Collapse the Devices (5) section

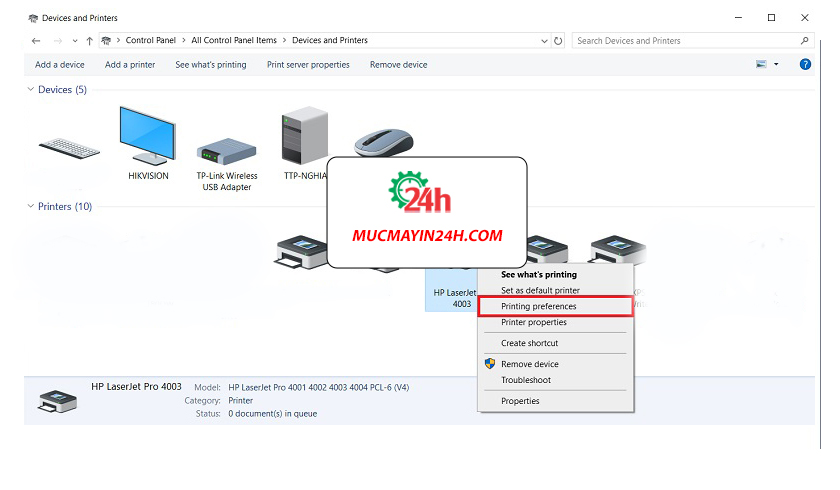(31, 89)
